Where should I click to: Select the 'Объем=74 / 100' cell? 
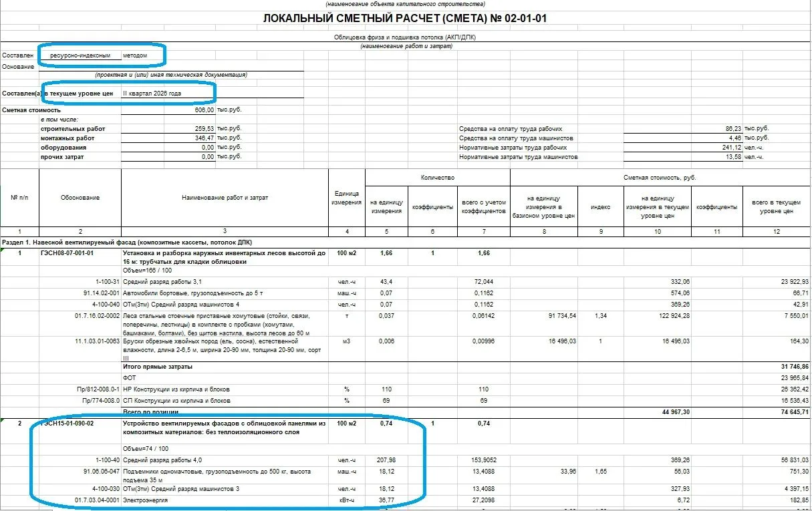145,448
